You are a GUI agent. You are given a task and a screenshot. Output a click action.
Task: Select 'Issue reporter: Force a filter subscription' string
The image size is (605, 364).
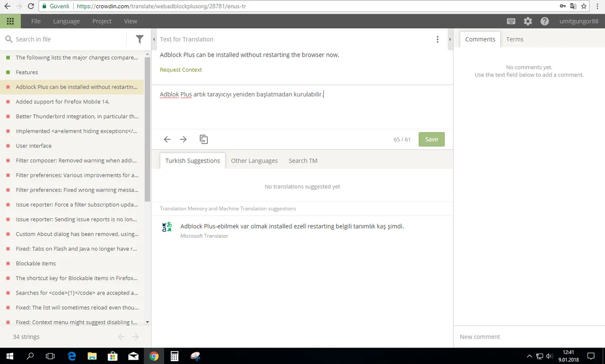tap(72, 205)
